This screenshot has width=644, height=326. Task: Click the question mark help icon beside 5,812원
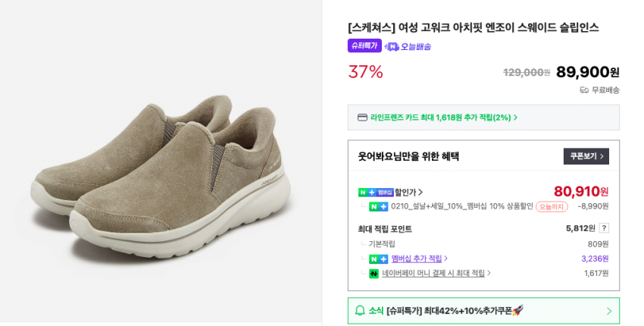[604, 228]
